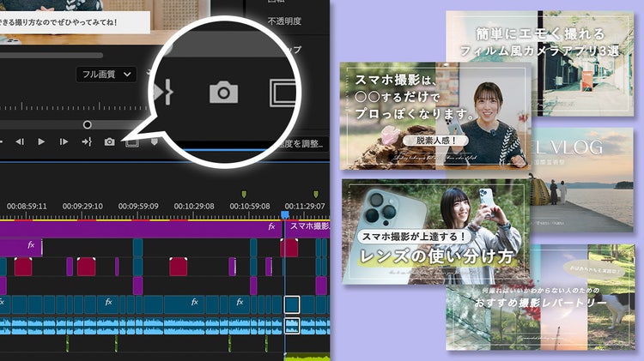Click the 00:09:59:09 timecode on the ruler
The height and width of the screenshot is (361, 644).
[x=138, y=206]
